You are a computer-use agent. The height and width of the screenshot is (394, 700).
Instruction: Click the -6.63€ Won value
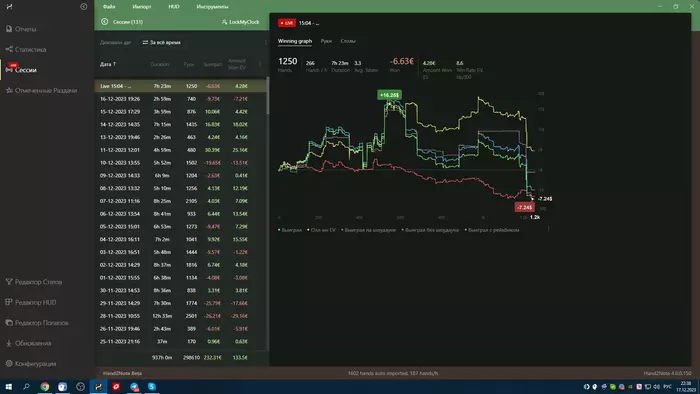click(401, 61)
